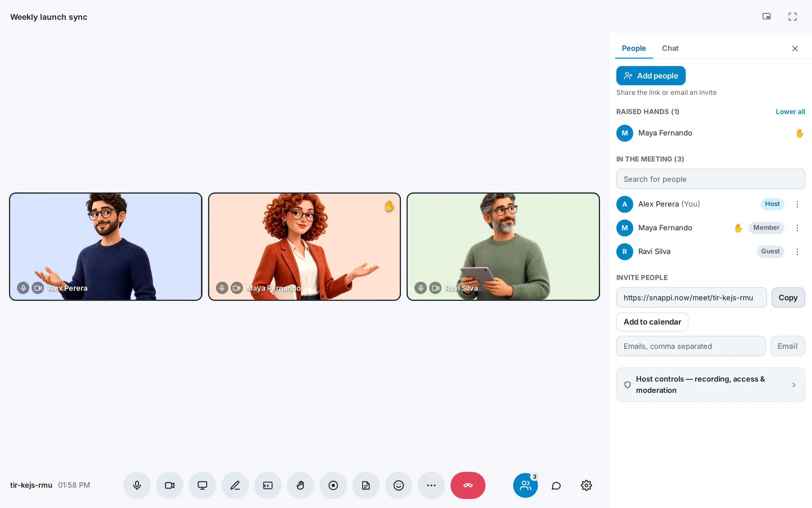This screenshot has width=812, height=508.
Task: Start recording the meeting
Action: pyautogui.click(x=333, y=485)
